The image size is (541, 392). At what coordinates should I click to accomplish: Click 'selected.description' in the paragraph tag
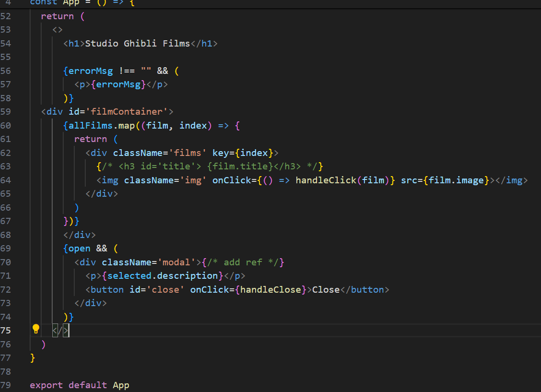tap(163, 276)
